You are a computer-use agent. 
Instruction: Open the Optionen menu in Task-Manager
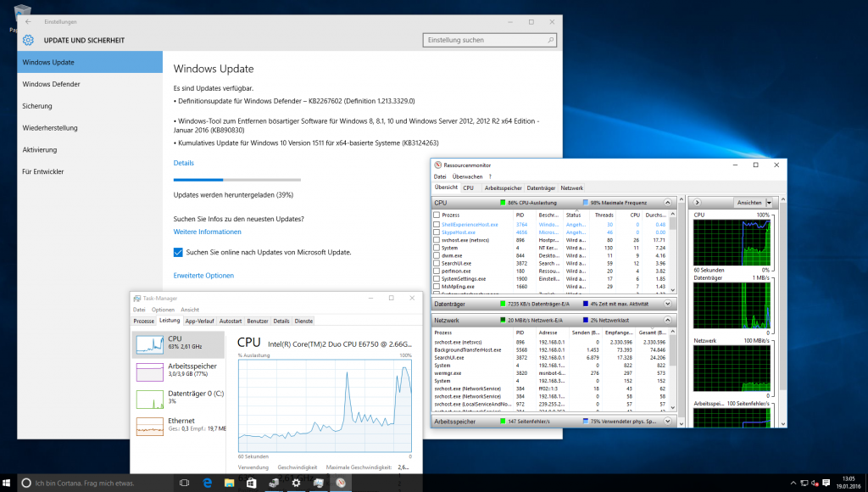pos(163,310)
